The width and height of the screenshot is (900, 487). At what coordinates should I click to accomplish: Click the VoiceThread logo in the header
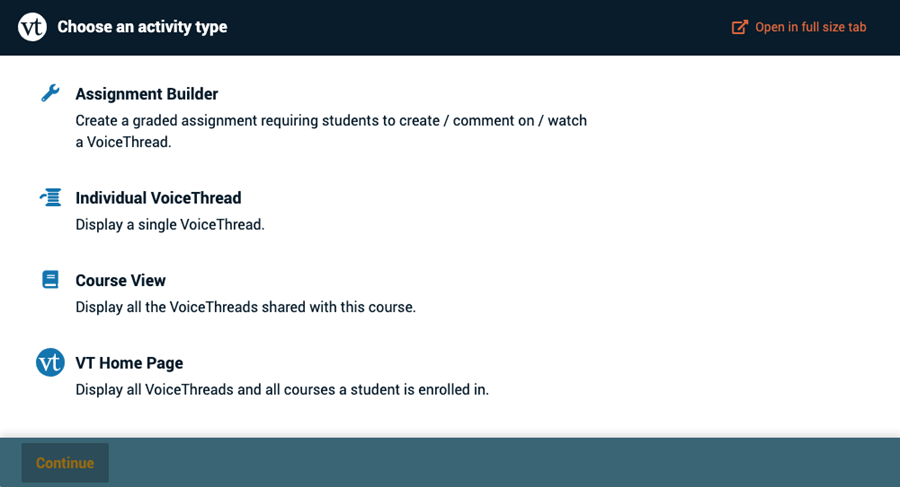click(32, 27)
